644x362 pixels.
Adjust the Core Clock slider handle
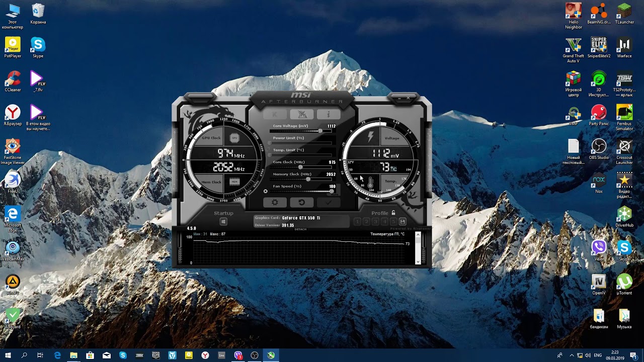(301, 167)
